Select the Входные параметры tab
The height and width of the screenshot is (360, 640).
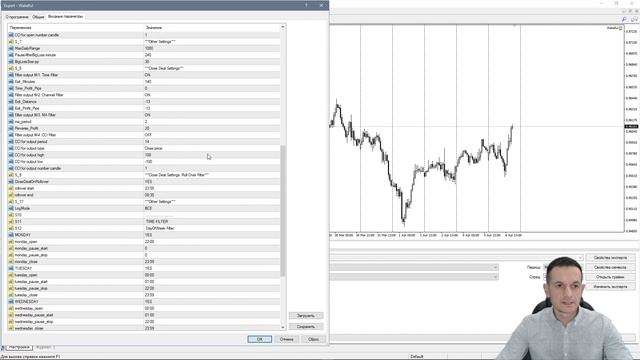click(65, 17)
